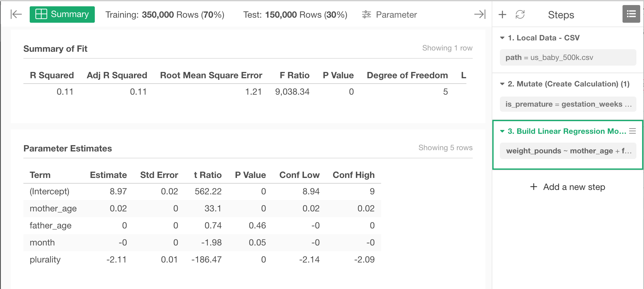Select the path = us_baby_500k.csv field
The width and height of the screenshot is (644, 289).
click(x=568, y=57)
